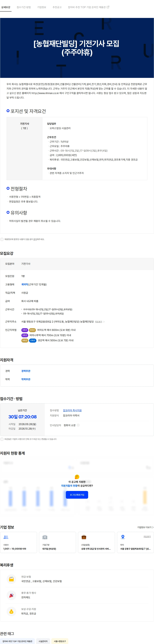The width and height of the screenshot is (154, 644).
Task: Click 5호선 badge for 여의나루역
Action: [25, 335]
